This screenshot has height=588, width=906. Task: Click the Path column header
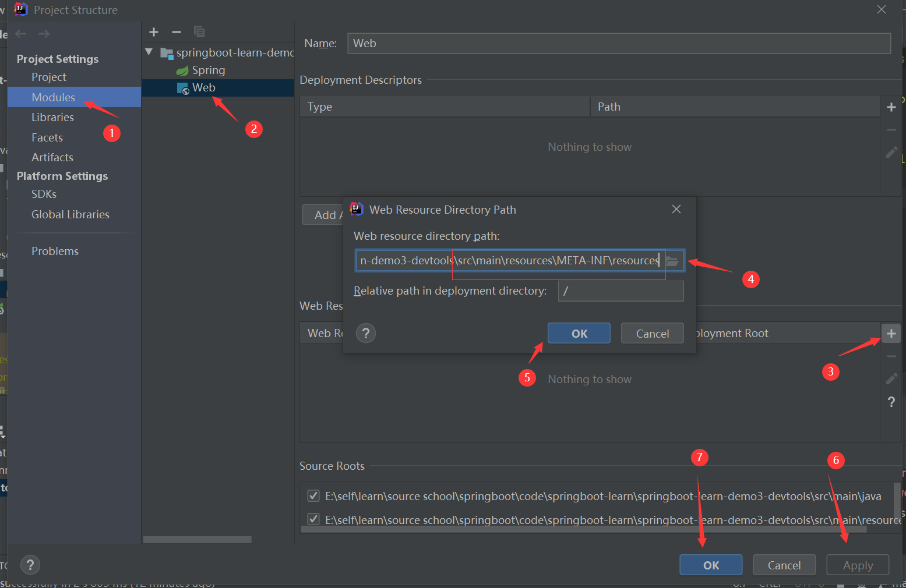click(x=735, y=107)
